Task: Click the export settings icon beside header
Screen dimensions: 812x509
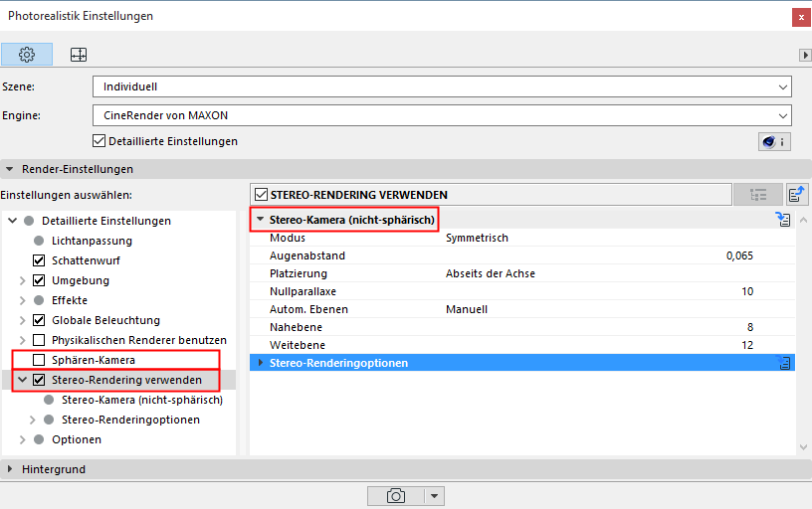Action: pos(796,195)
